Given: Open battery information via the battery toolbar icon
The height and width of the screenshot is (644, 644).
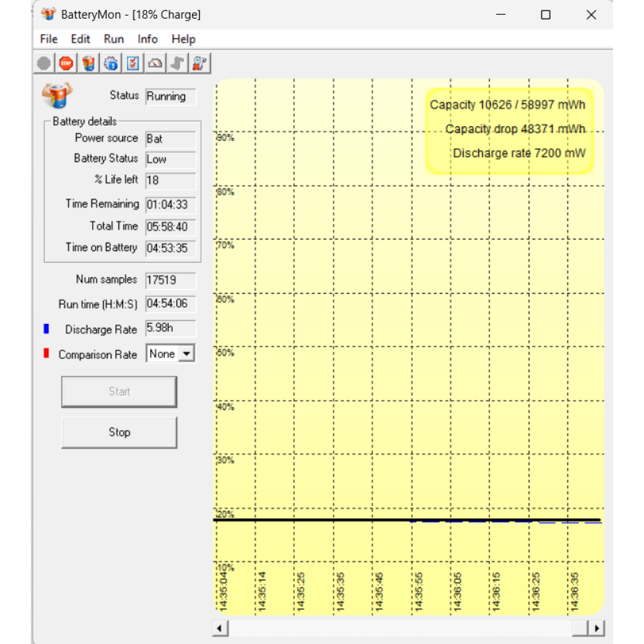Looking at the screenshot, I should pos(88,63).
